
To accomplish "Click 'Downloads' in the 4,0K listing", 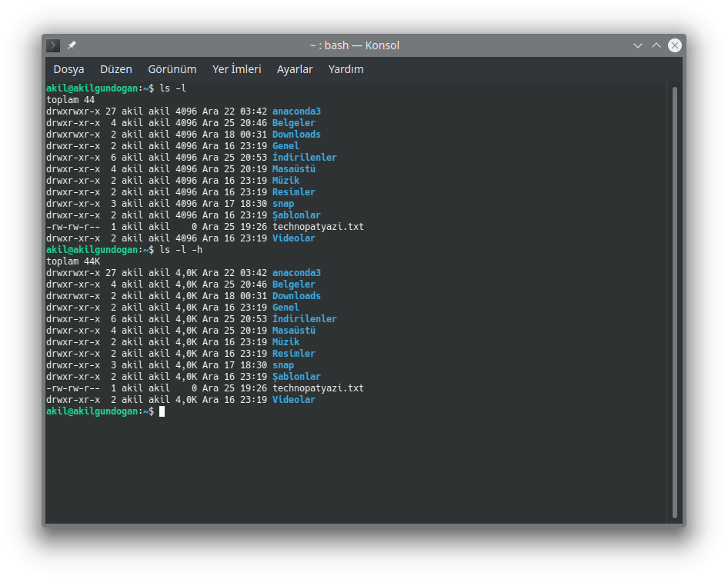I will [297, 296].
